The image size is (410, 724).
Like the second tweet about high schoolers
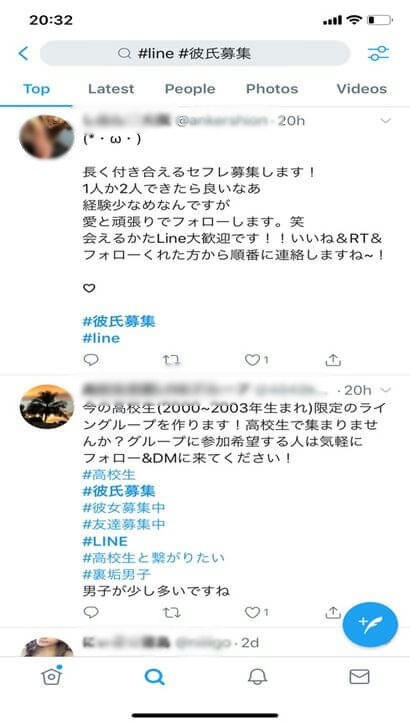tap(252, 612)
